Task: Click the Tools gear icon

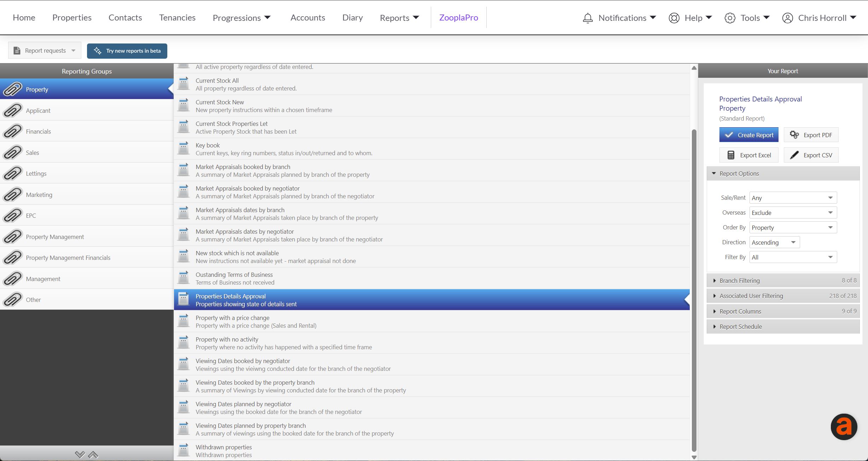Action: point(730,18)
